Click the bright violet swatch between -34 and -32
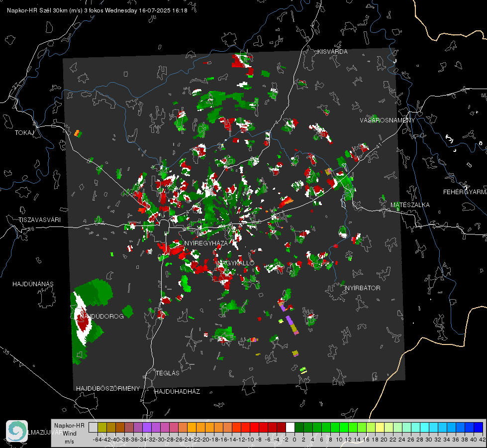This screenshot has height=448, width=487. click(147, 427)
